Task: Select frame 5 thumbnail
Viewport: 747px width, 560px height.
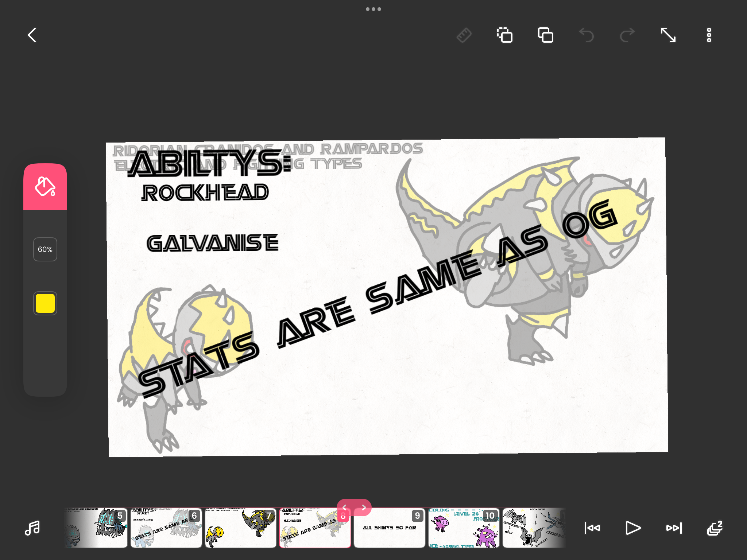Action: [96, 528]
